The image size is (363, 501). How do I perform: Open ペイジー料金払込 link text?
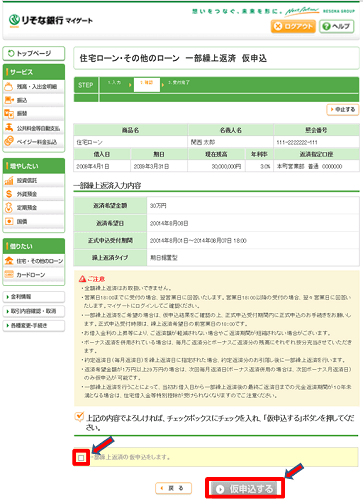pos(37,142)
